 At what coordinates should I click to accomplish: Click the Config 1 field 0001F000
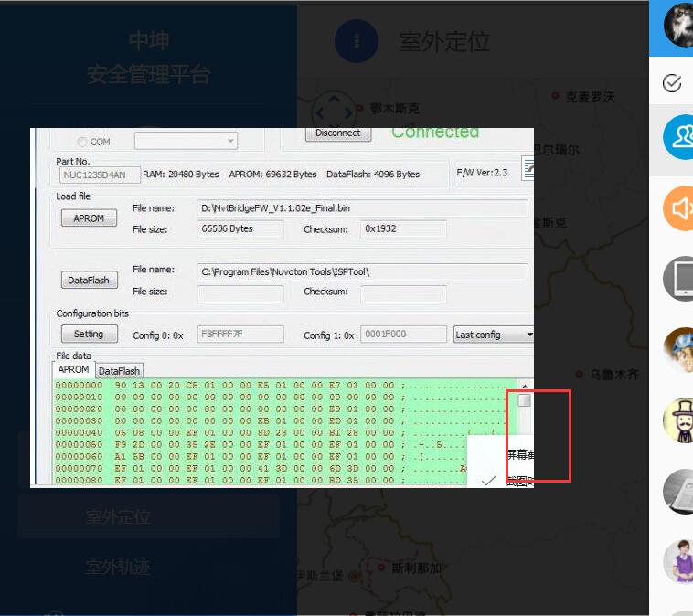tap(403, 335)
